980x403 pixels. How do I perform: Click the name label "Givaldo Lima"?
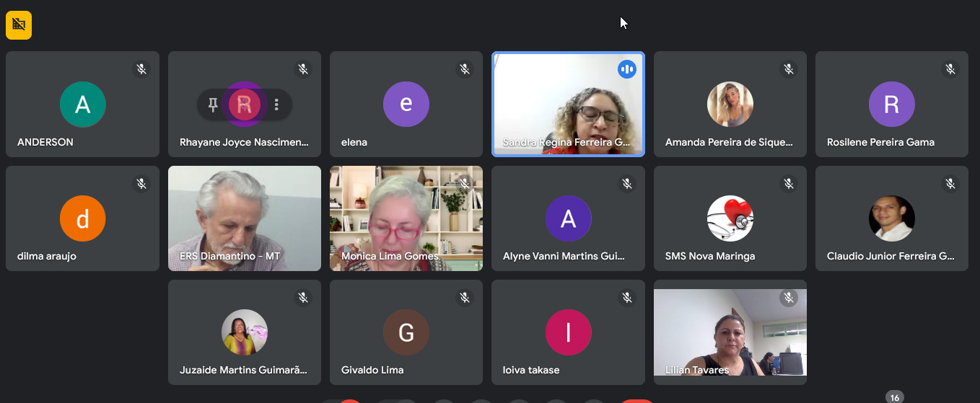click(372, 370)
